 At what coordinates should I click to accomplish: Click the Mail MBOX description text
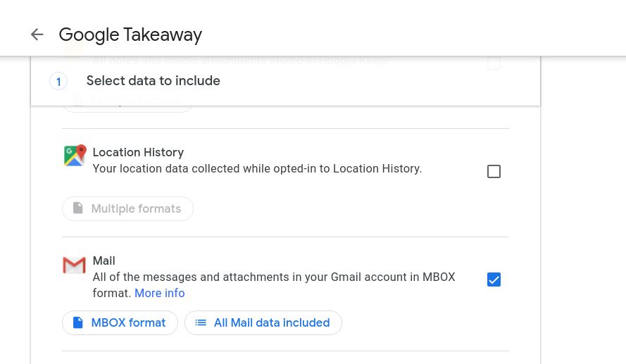click(274, 285)
